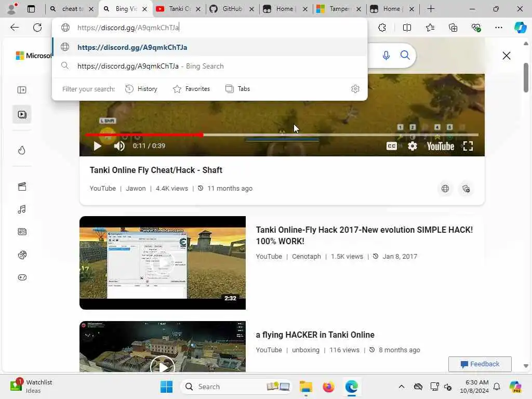Image resolution: width=532 pixels, height=399 pixels.
Task: Select the Bing Search suggestion row
Action: click(x=210, y=66)
